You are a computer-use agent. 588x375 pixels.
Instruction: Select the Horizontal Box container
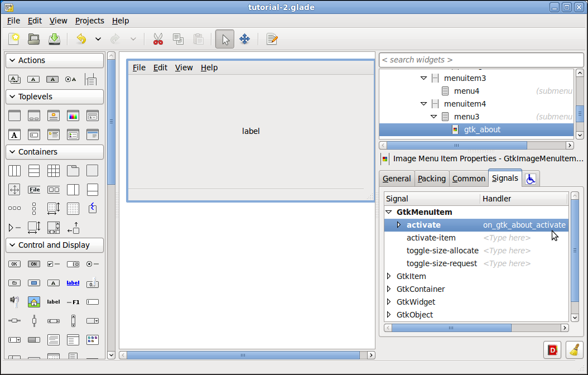(15, 171)
